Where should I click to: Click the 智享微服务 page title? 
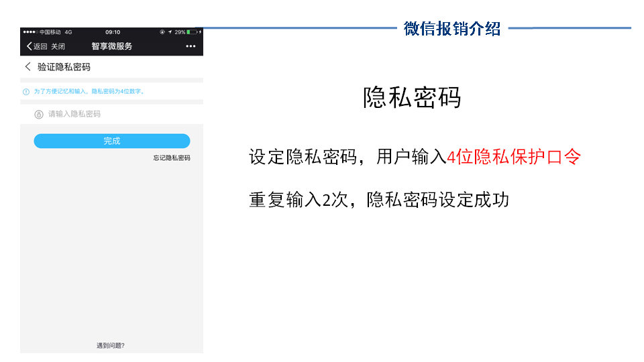(112, 46)
